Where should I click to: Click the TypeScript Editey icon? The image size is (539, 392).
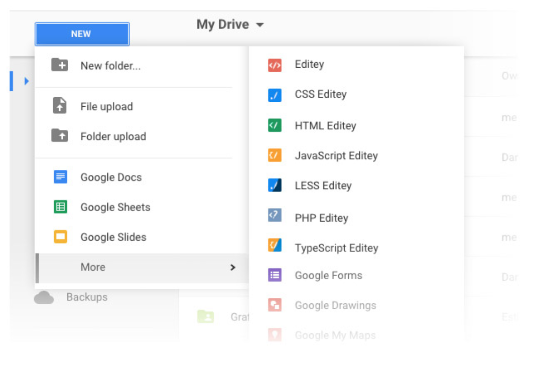[x=275, y=245]
